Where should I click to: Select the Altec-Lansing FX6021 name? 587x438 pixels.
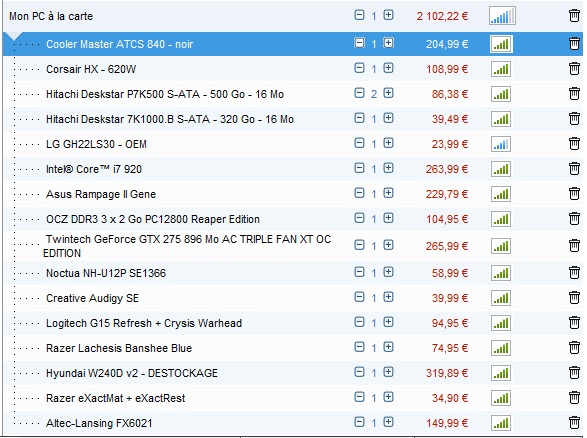[99, 423]
